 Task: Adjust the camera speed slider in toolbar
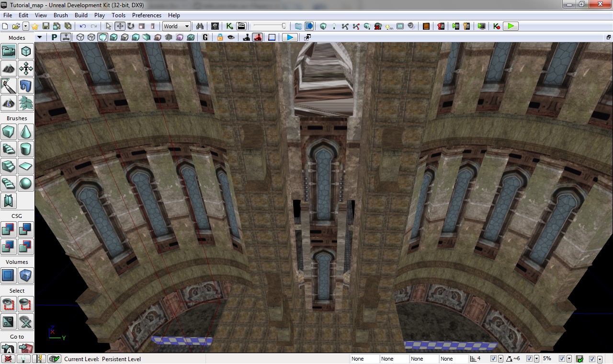(x=270, y=26)
